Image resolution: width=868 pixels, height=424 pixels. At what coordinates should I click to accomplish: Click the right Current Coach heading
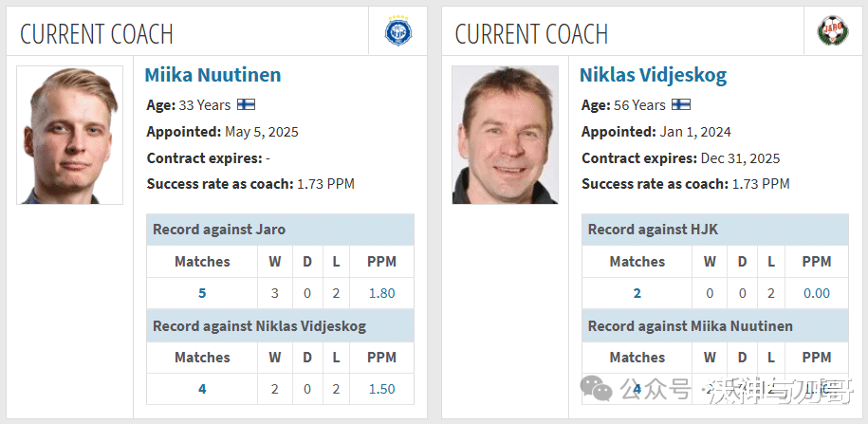531,34
